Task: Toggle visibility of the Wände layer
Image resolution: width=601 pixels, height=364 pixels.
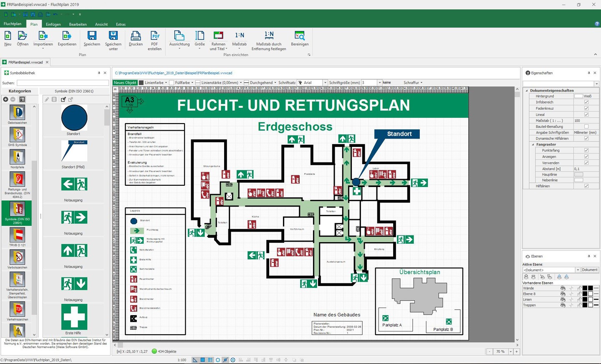Action: pos(563,288)
